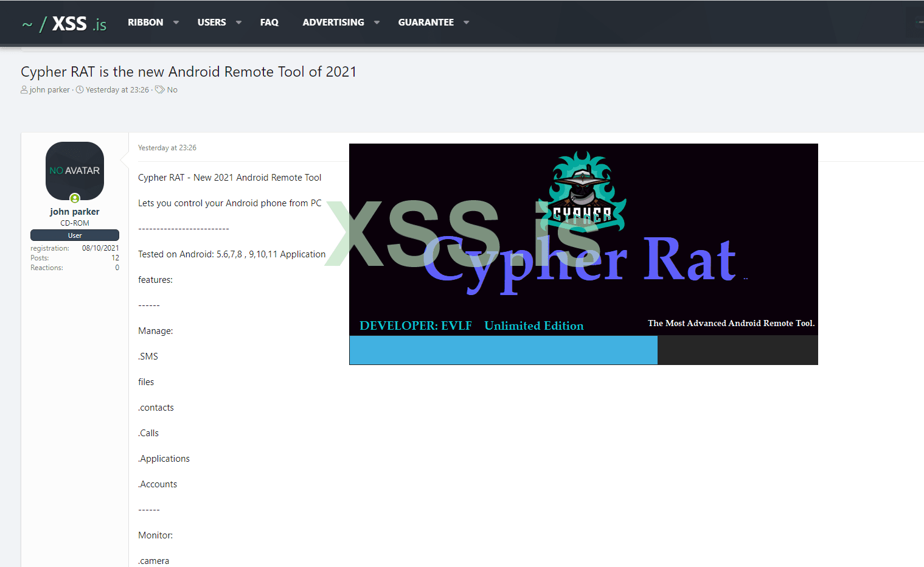The image size is (924, 567).
Task: Click the XSS.is site logo
Action: 64,24
